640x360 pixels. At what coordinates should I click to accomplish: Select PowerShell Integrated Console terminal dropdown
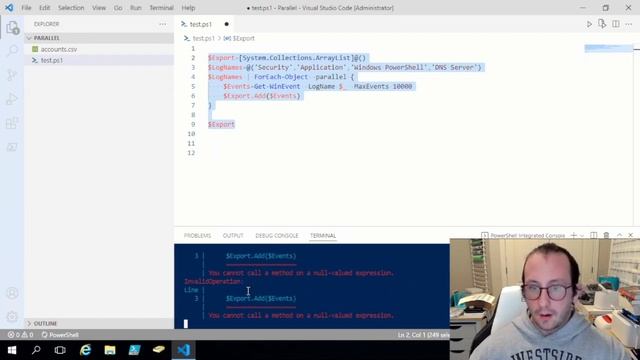click(524, 236)
